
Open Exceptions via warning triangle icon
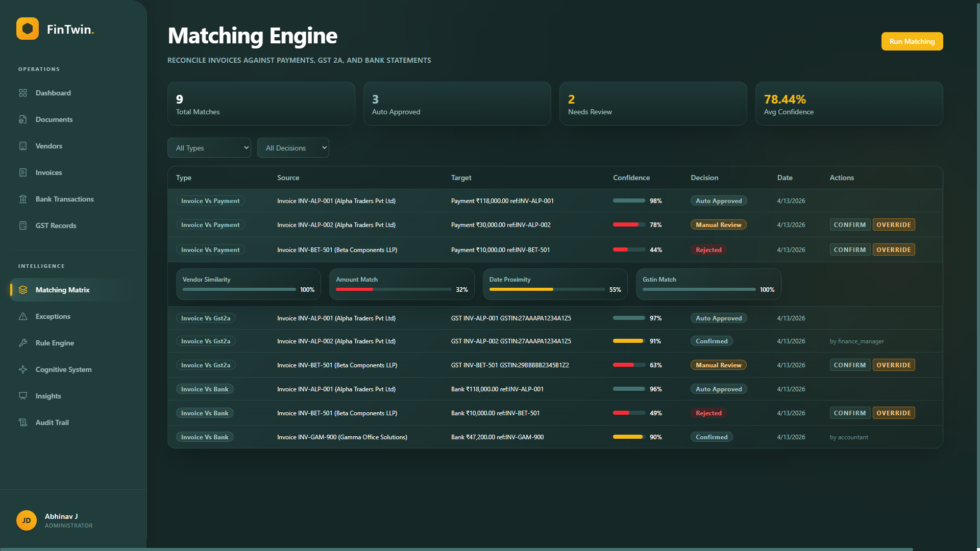(x=23, y=316)
